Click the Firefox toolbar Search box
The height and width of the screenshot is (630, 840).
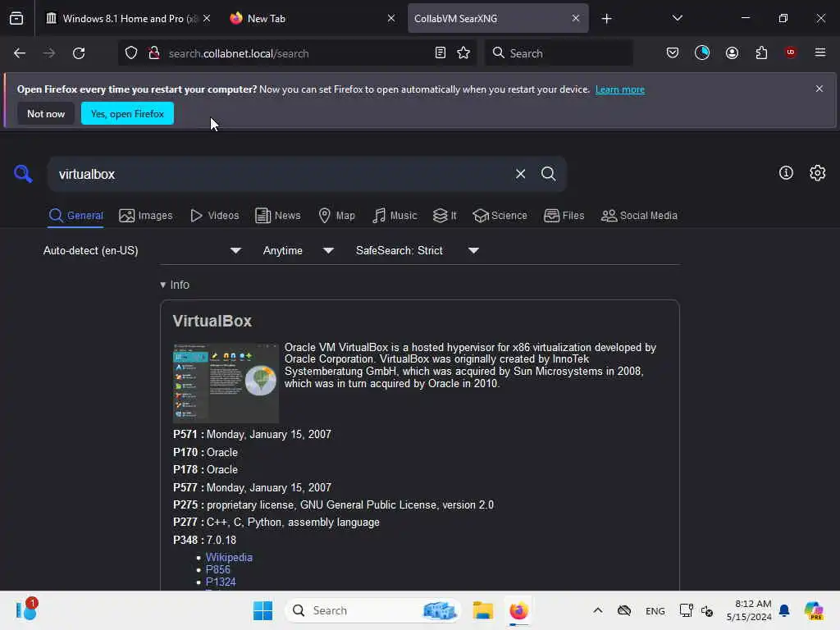[x=559, y=53]
